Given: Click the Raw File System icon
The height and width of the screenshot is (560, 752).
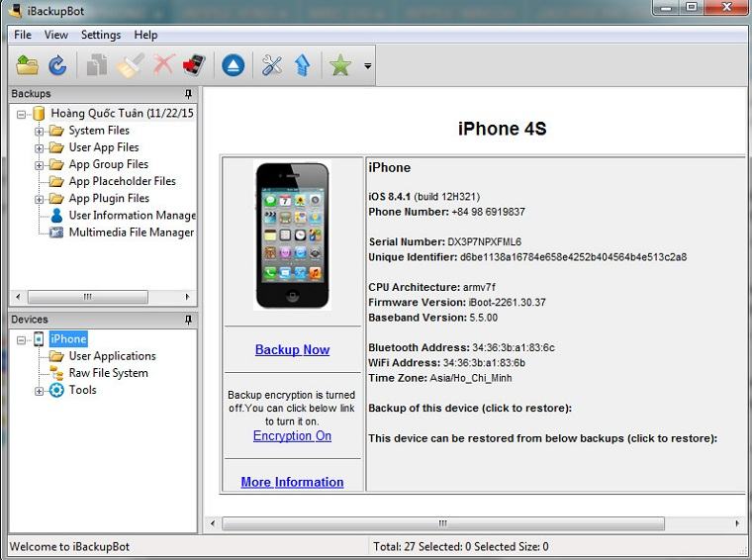Looking at the screenshot, I should point(56,373).
